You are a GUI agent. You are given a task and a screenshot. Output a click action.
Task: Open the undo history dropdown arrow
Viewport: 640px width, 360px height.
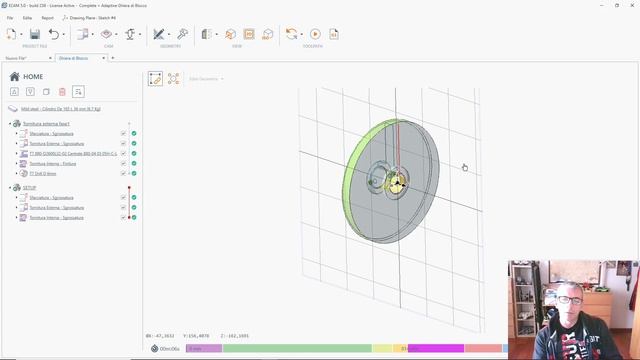click(x=64, y=34)
